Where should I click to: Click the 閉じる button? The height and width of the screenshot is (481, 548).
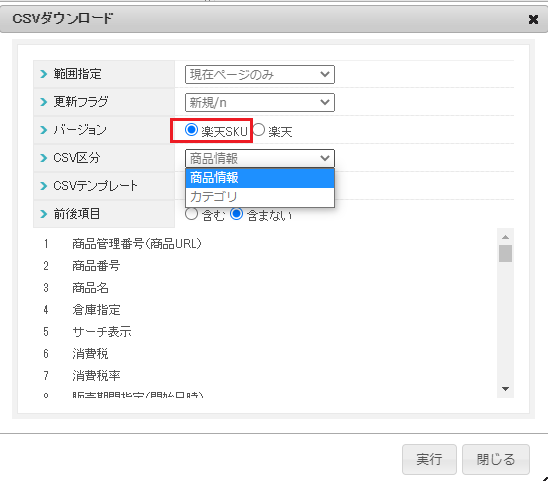click(496, 459)
